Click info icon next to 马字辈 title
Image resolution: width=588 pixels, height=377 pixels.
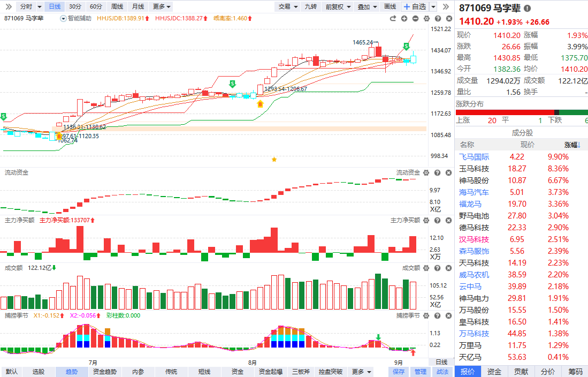point(527,8)
